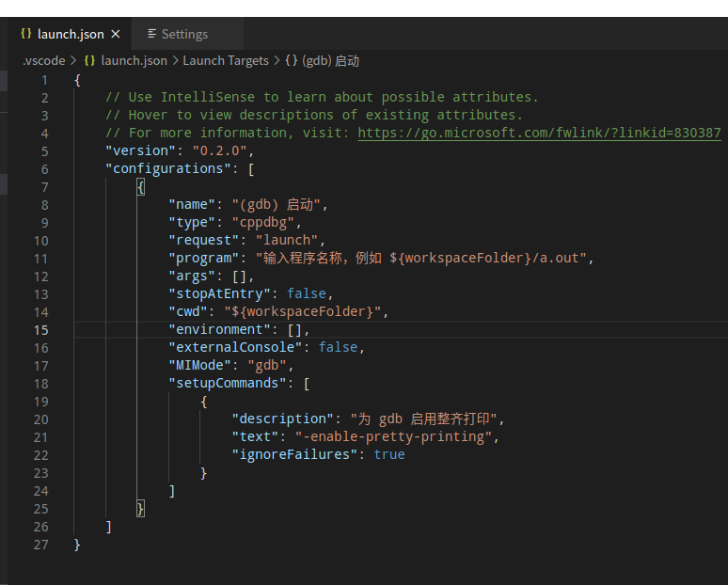Click breadcrumb braces icon before (gdb) 启动
The height and width of the screenshot is (585, 728).
tap(292, 60)
